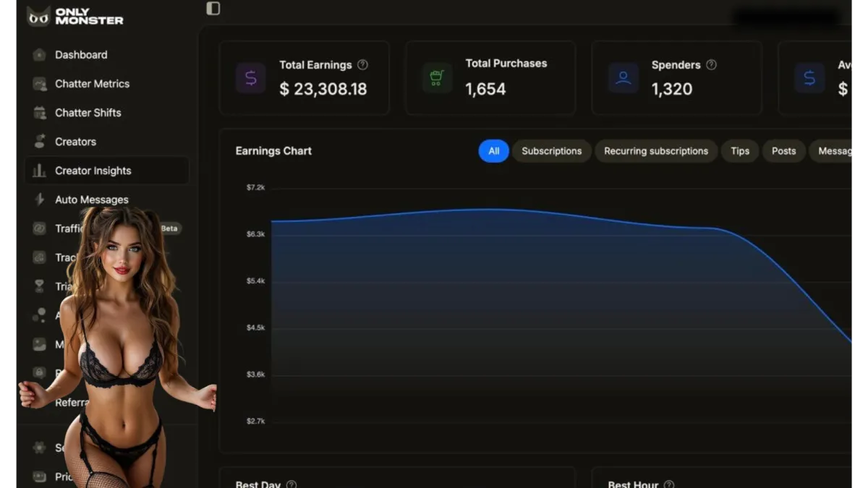
Task: Click the $5.4k axis label
Action: coord(256,281)
